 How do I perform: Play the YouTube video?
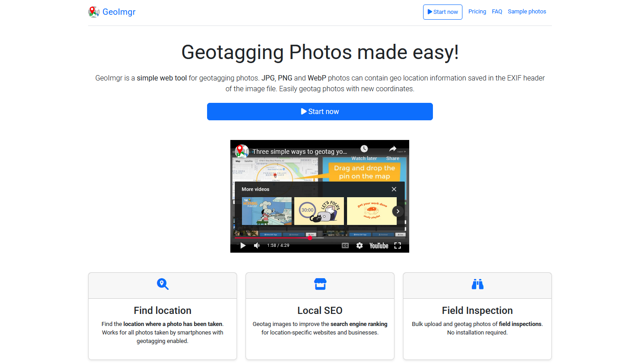click(243, 245)
